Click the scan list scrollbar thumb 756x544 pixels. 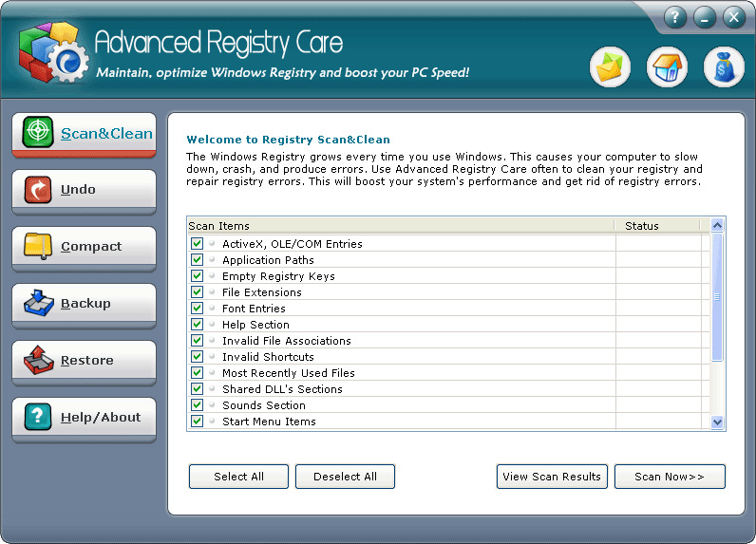(717, 297)
